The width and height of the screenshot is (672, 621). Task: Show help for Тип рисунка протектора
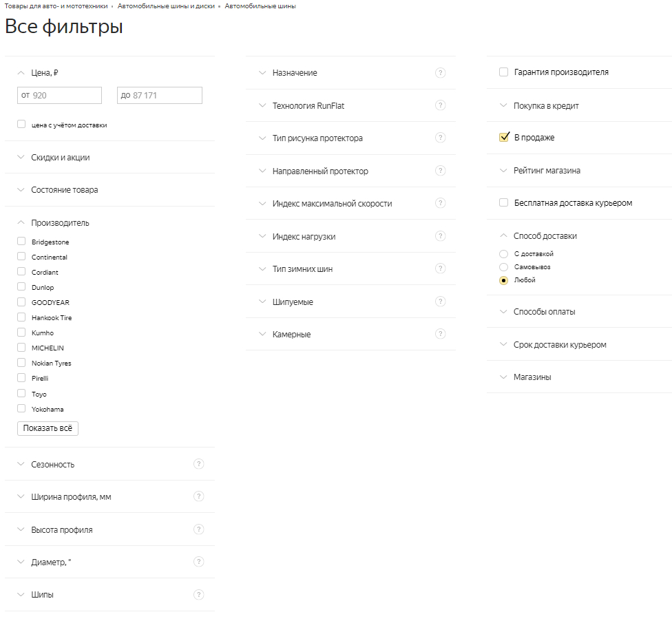coord(440,138)
